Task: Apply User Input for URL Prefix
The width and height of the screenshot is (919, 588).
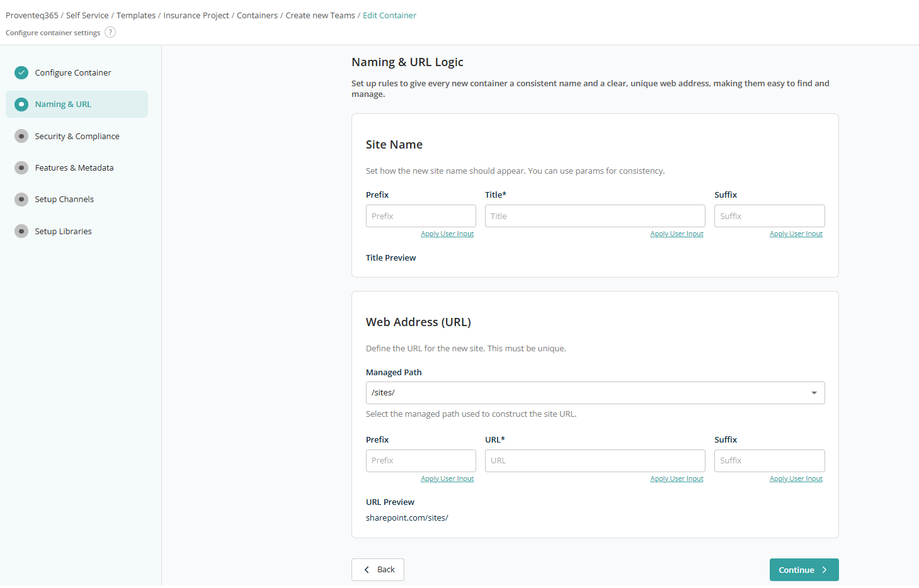Action: pyautogui.click(x=447, y=479)
